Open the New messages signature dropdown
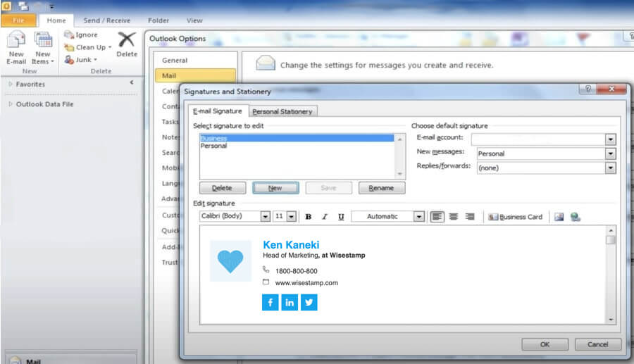The height and width of the screenshot is (364, 634). tap(611, 153)
